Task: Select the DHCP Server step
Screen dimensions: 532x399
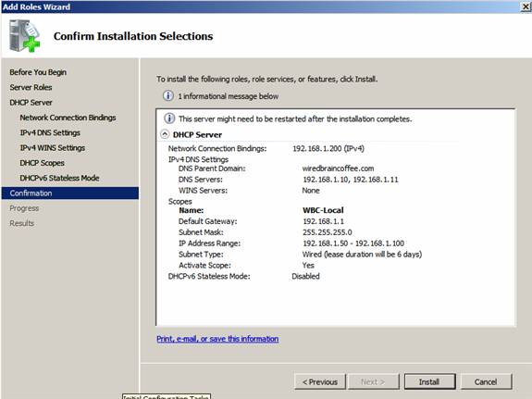Action: click(31, 103)
